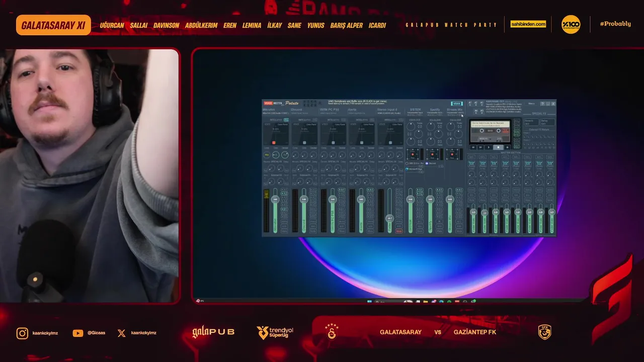The image size is (644, 362).
Task: Toggle A4 routing beside the cassette recorder
Action: point(517,131)
